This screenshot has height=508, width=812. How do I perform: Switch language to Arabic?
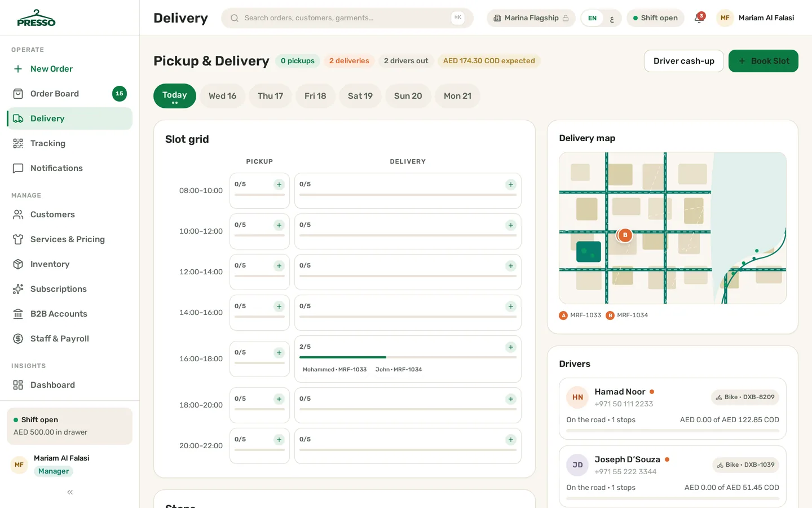[611, 18]
